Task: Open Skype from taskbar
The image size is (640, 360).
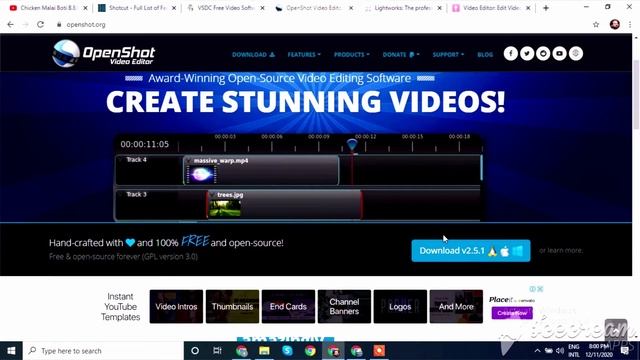Action: [287, 351]
